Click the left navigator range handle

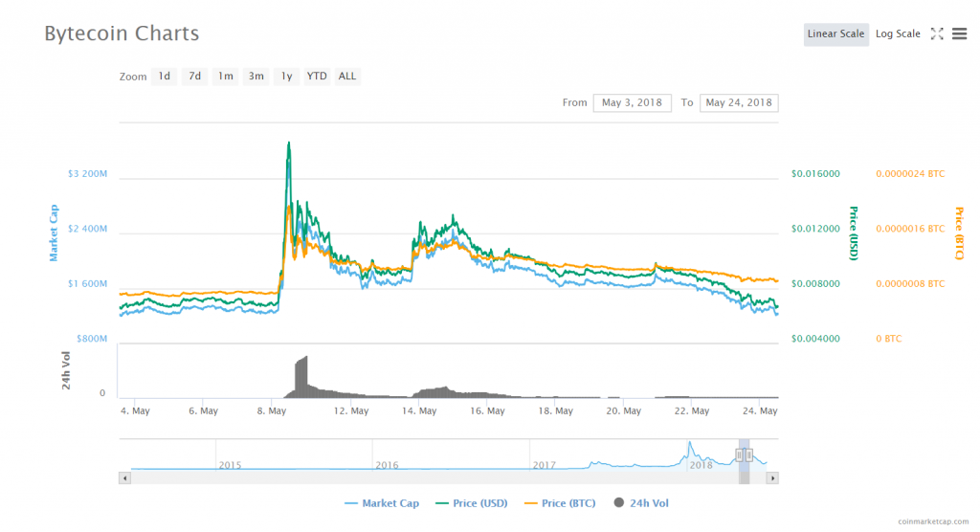tap(739, 455)
